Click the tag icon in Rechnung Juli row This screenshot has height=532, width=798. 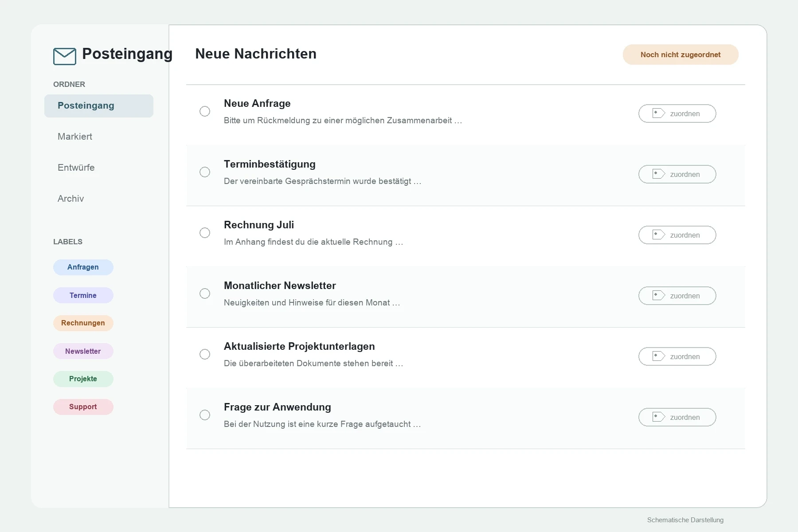point(659,235)
